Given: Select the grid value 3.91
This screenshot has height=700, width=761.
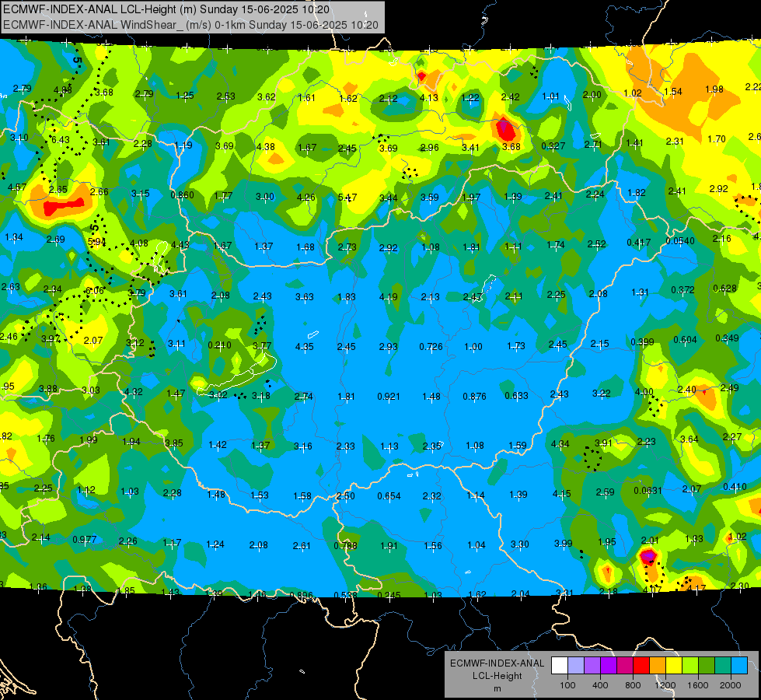Looking at the screenshot, I should tap(603, 443).
